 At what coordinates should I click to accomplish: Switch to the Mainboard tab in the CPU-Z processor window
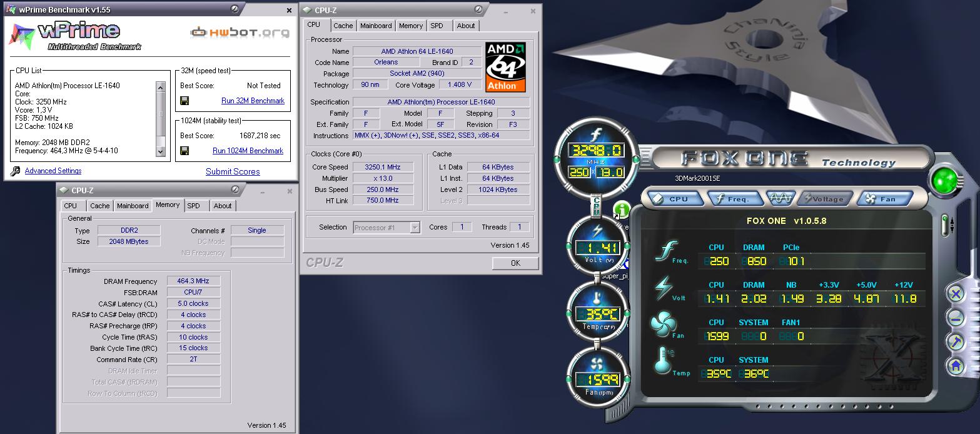pos(376,26)
